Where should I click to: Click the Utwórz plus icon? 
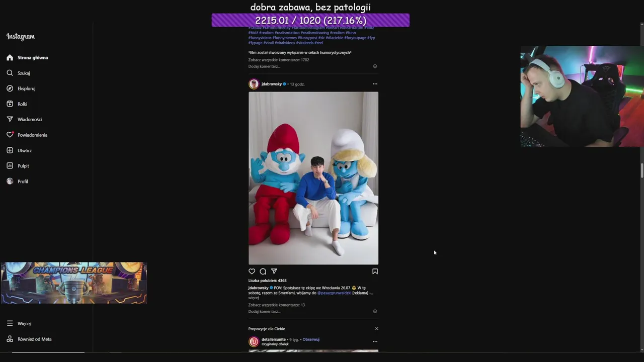[x=10, y=150]
